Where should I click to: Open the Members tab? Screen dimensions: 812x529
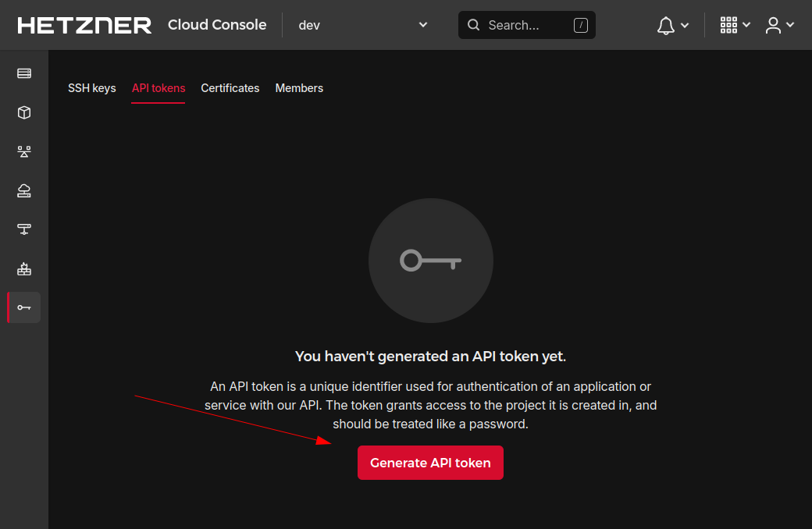[x=299, y=88]
